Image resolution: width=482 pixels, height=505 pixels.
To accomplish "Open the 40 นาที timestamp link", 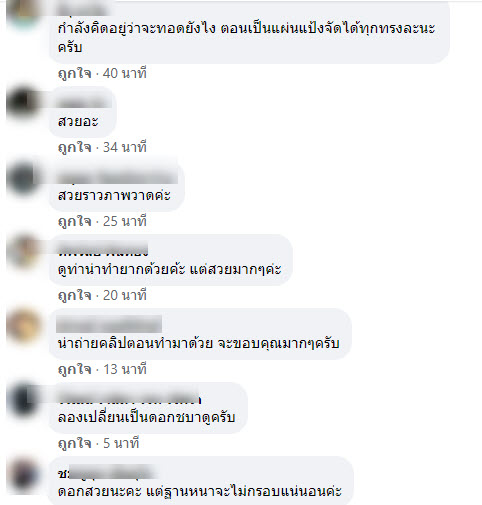I will (125, 73).
